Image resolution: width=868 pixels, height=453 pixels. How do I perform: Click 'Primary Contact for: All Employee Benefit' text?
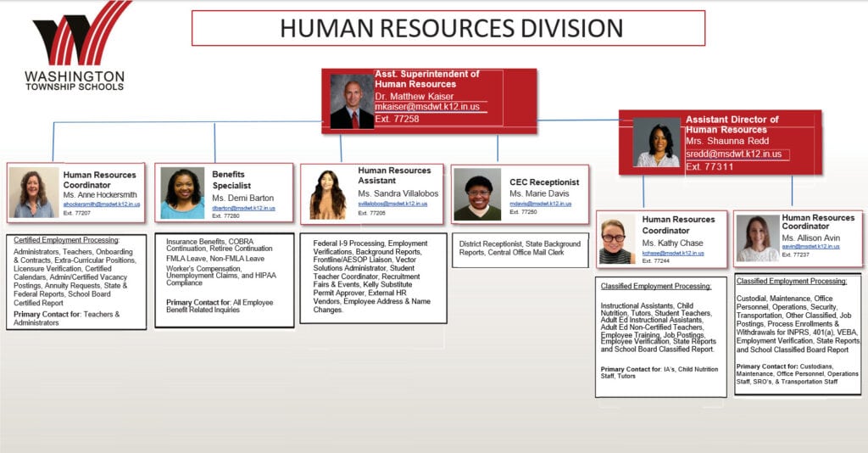coord(220,306)
